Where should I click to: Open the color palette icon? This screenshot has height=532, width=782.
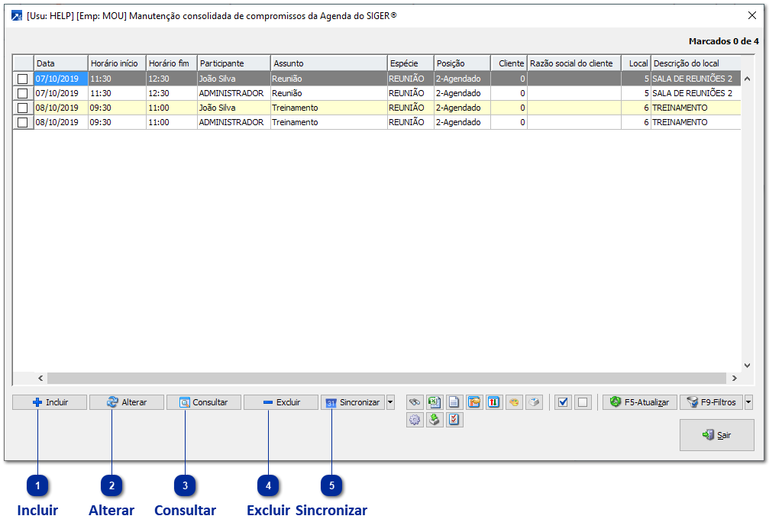[x=514, y=402]
